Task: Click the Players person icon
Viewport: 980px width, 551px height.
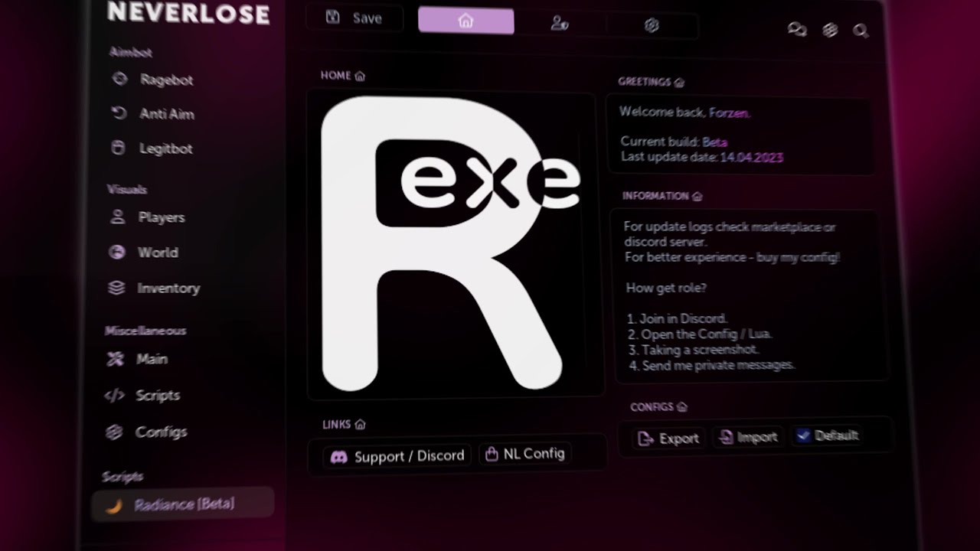Action: (x=117, y=217)
